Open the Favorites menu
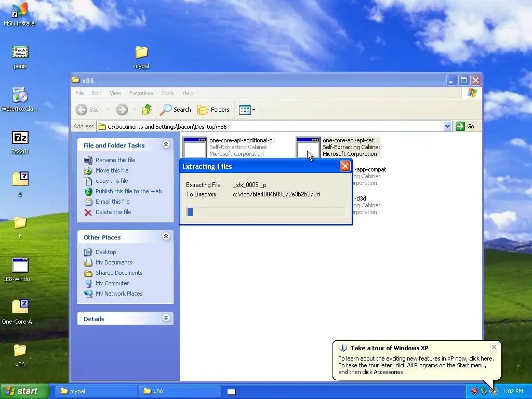Image resolution: width=532 pixels, height=399 pixels. click(x=141, y=93)
